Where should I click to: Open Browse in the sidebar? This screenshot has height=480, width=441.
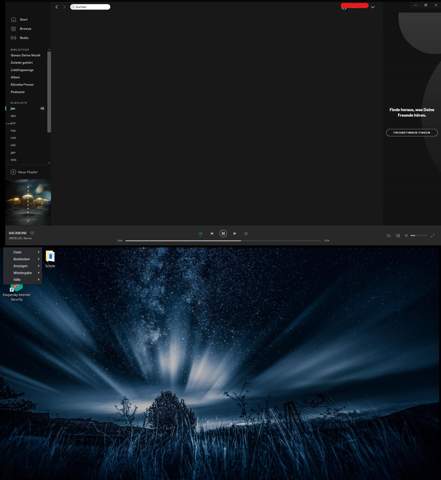[21, 29]
